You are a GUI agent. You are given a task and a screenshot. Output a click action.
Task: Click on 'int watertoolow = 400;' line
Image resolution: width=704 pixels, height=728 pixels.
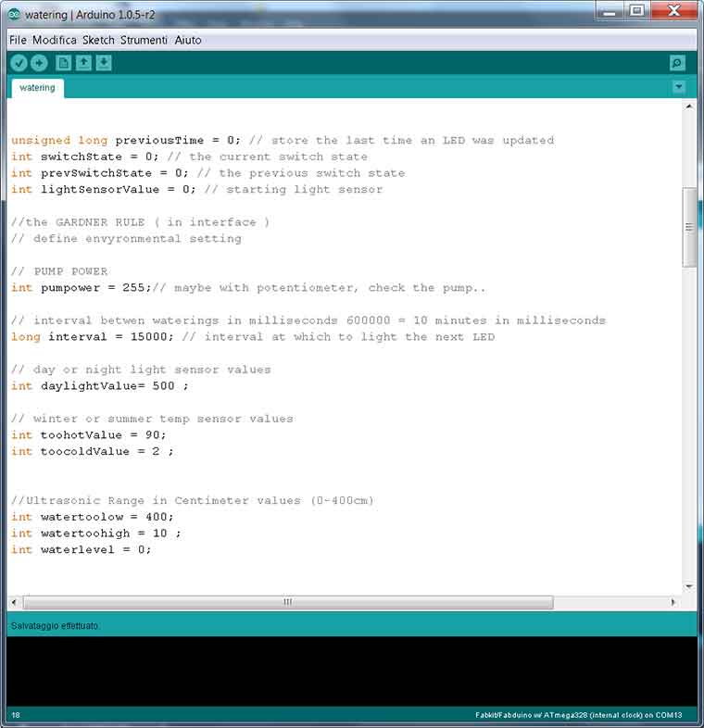coord(93,517)
